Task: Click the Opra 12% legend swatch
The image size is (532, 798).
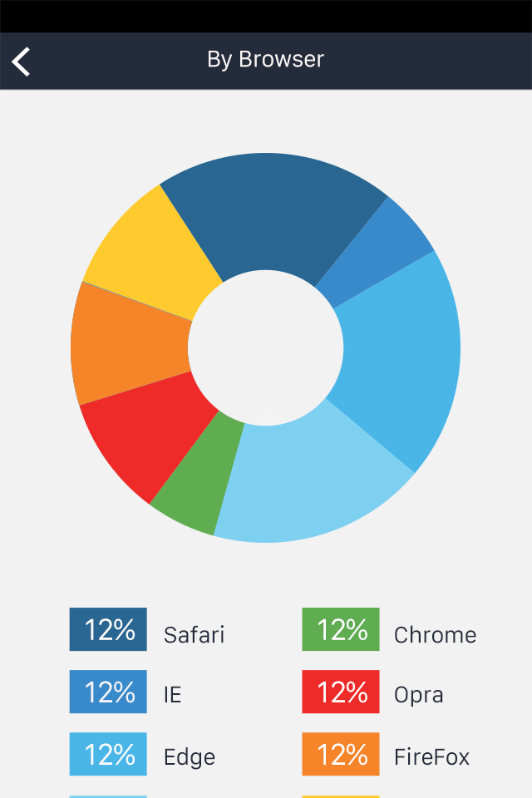Action: point(340,692)
